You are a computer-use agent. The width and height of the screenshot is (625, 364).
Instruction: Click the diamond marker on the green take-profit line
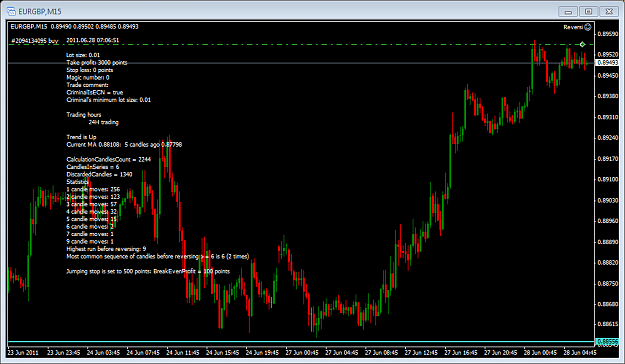click(x=582, y=44)
